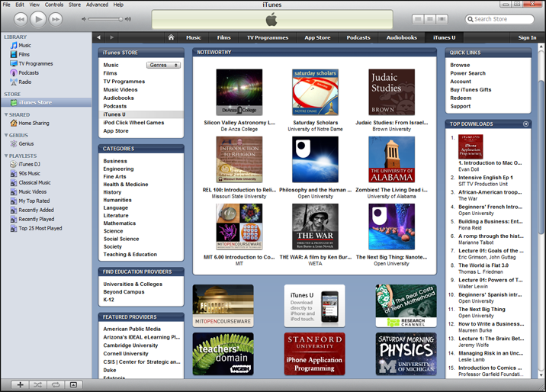Click the add playlist plus button
Viewport: 546px width, 392px height.
click(x=20, y=384)
